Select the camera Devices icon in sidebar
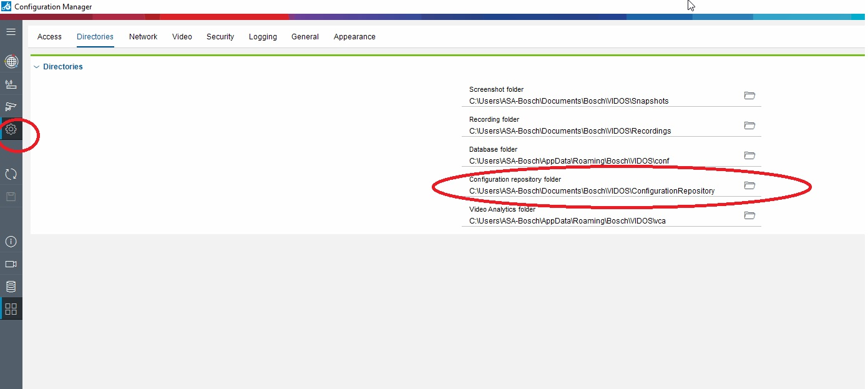Image resolution: width=868 pixels, height=389 pixels. click(x=11, y=107)
